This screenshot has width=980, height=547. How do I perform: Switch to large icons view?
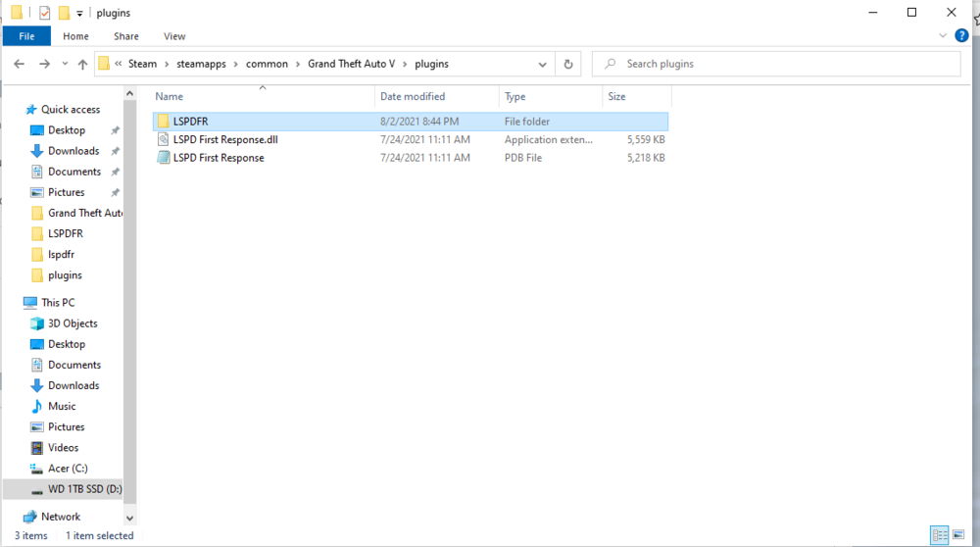[958, 535]
